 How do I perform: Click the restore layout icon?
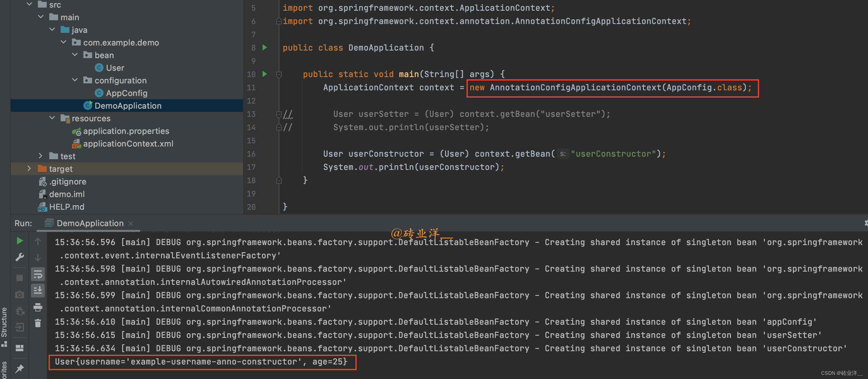(x=20, y=348)
